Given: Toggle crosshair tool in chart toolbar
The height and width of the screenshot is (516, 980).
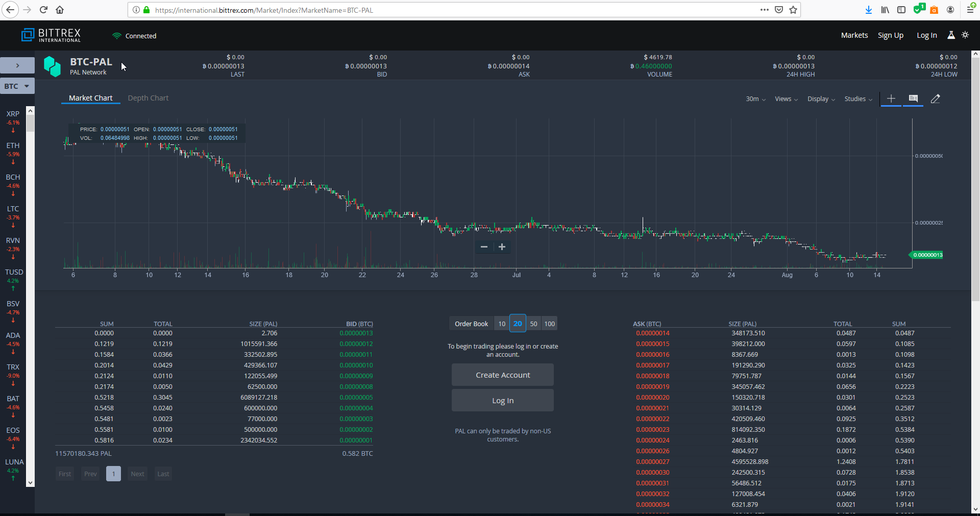Looking at the screenshot, I should coord(891,99).
